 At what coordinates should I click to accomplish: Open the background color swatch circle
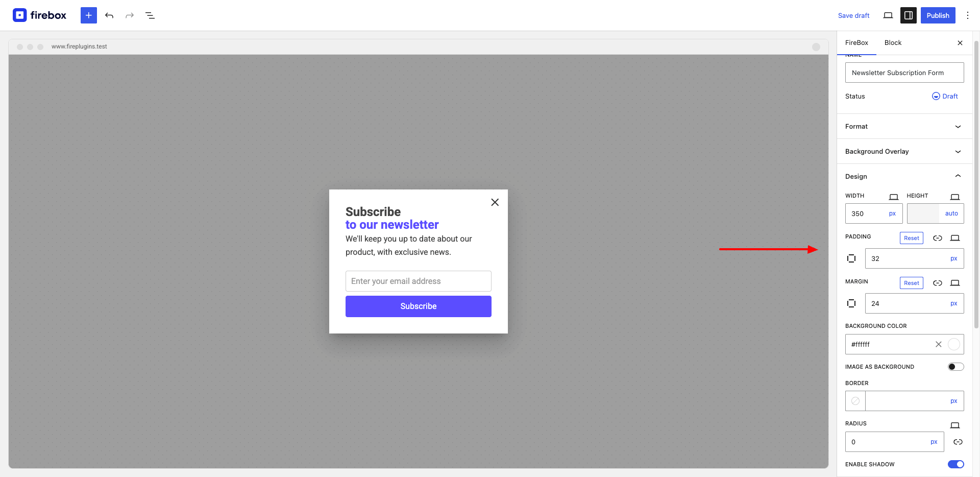(953, 344)
